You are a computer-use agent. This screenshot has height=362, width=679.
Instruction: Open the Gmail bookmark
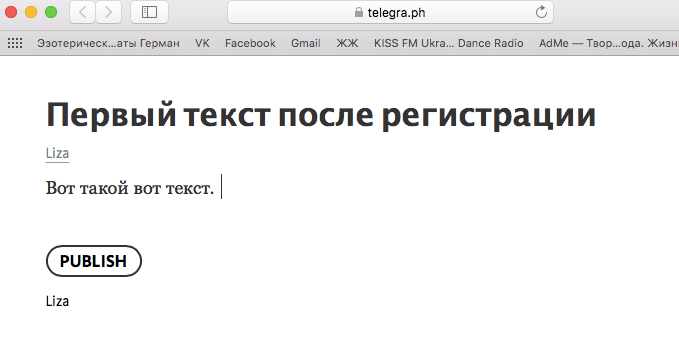[306, 43]
